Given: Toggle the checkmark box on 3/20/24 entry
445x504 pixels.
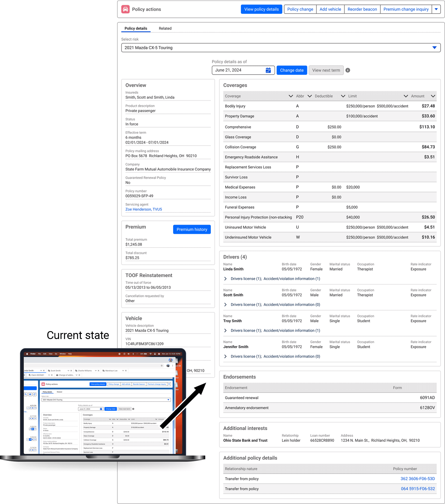Looking at the screenshot, I should coord(28,440).
